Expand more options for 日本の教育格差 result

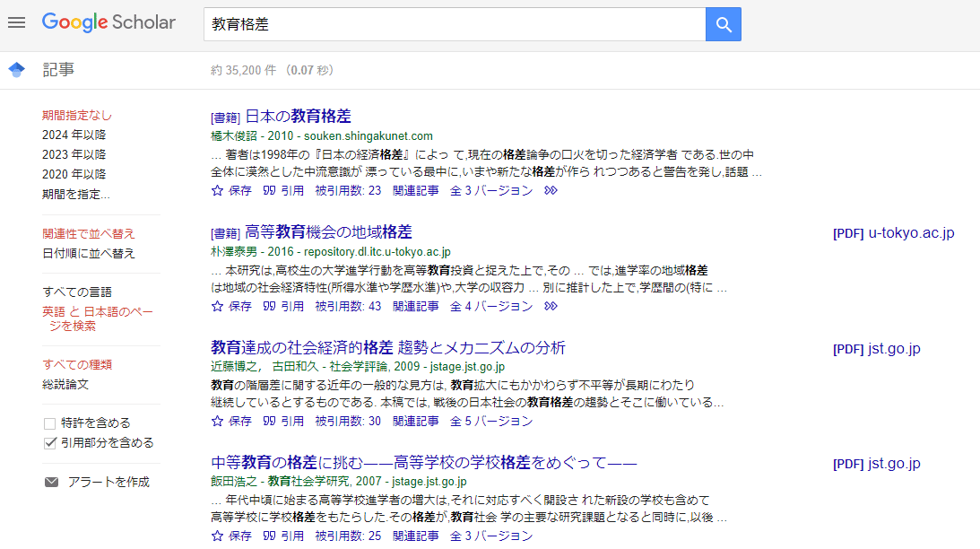pos(551,191)
